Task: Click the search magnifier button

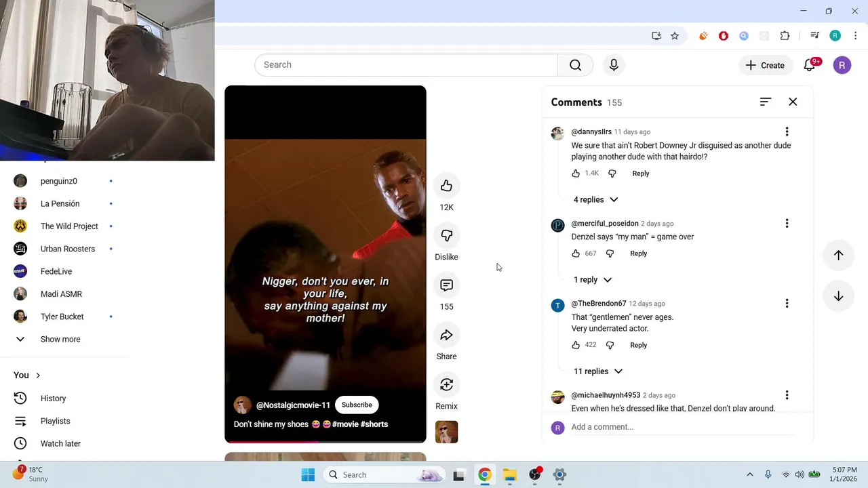Action: tap(575, 65)
